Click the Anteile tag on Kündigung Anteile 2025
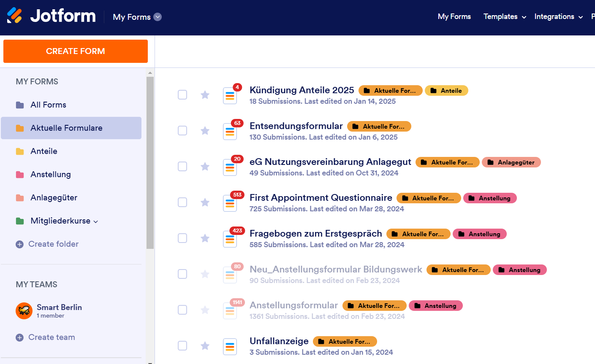595x364 pixels. [x=446, y=91]
